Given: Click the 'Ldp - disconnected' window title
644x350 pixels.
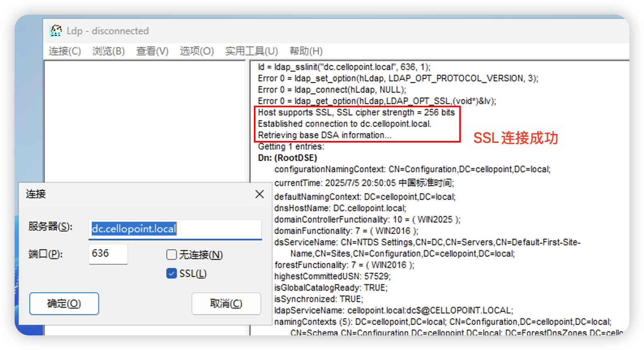Looking at the screenshot, I should [108, 31].
